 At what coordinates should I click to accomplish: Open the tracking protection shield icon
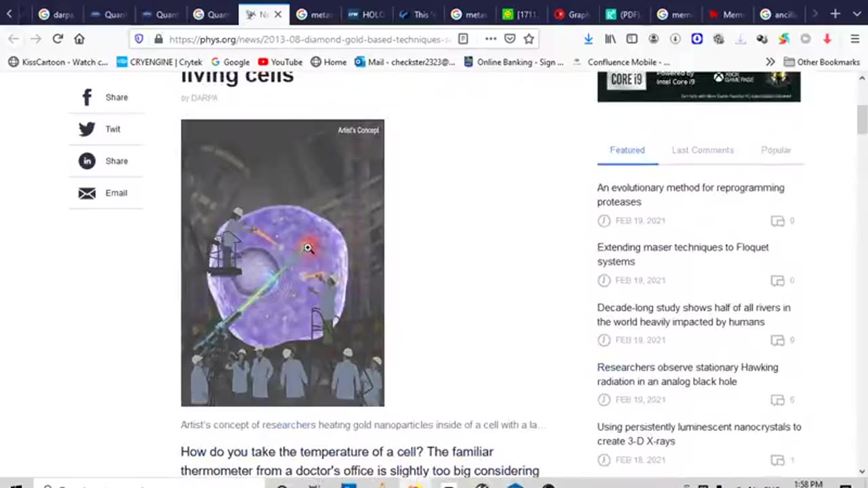pos(139,39)
